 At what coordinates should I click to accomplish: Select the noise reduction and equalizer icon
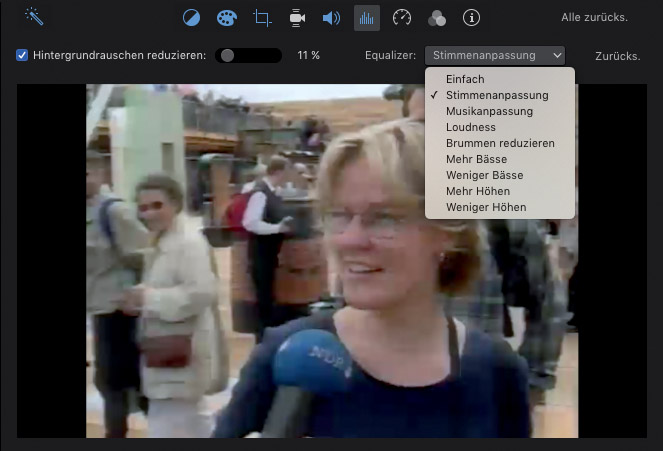pyautogui.click(x=367, y=18)
